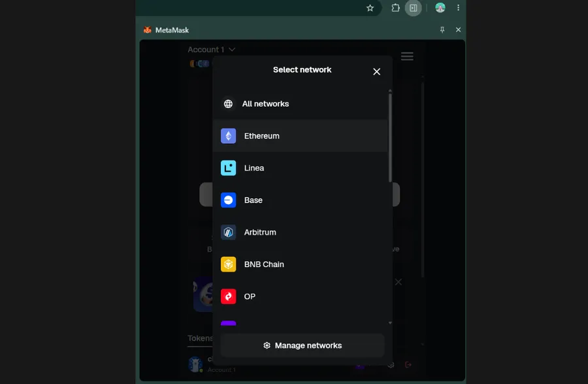The image size is (588, 384).
Task: Toggle the browser side panel button
Action: pos(414,8)
